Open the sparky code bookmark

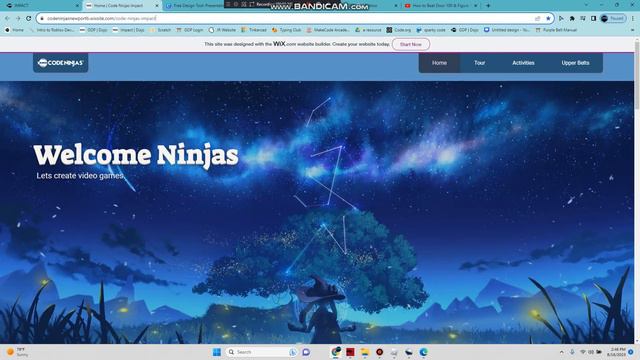pos(431,30)
